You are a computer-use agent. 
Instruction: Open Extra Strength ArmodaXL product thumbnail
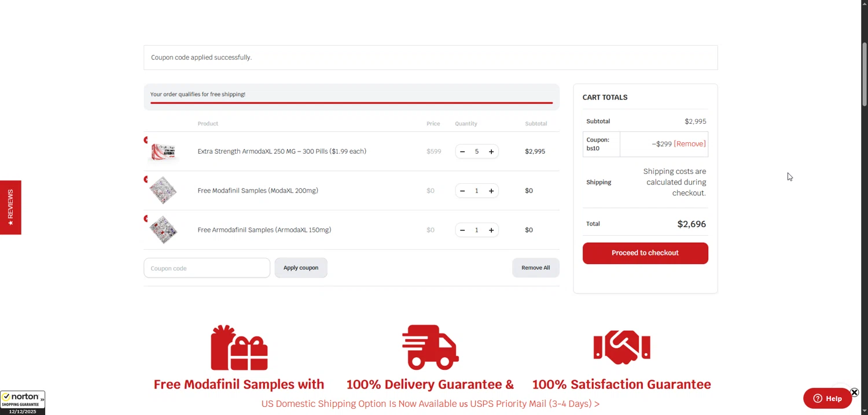(x=163, y=151)
